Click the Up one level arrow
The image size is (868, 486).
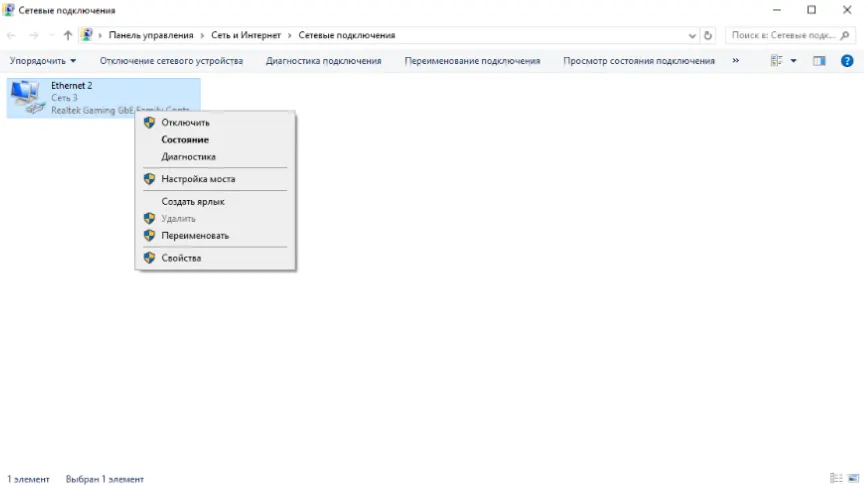[68, 35]
